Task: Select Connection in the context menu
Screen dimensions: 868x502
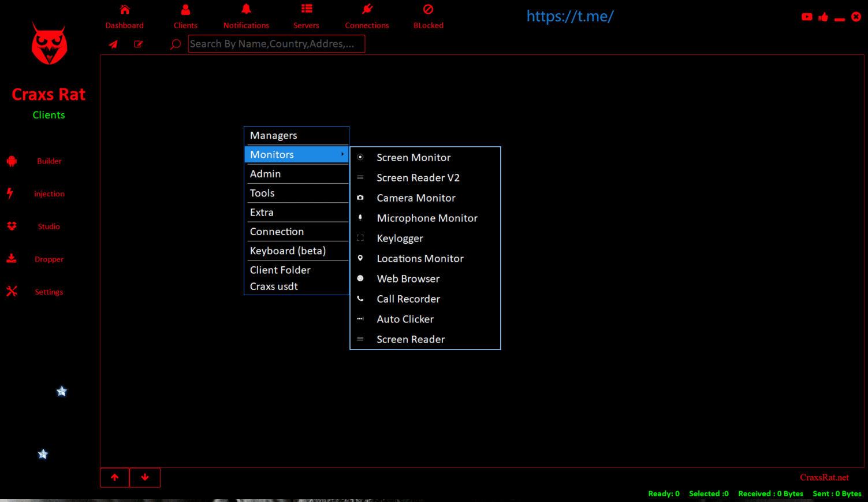Action: coord(297,231)
